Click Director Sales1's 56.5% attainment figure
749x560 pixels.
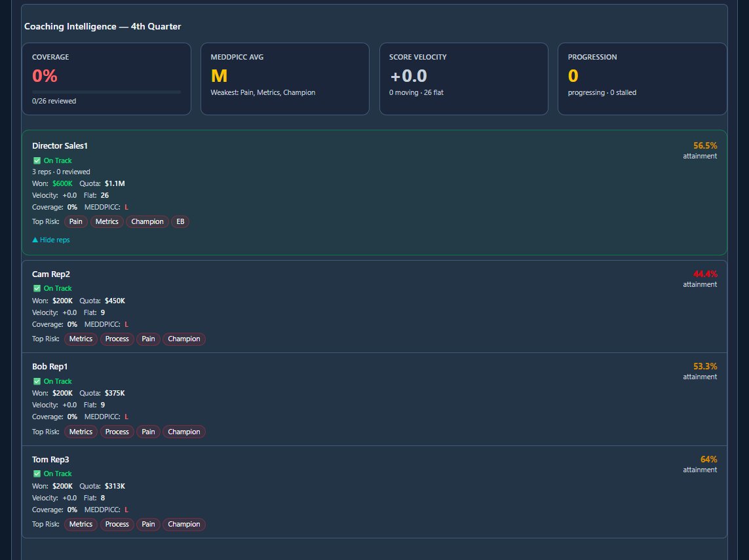[x=705, y=145]
